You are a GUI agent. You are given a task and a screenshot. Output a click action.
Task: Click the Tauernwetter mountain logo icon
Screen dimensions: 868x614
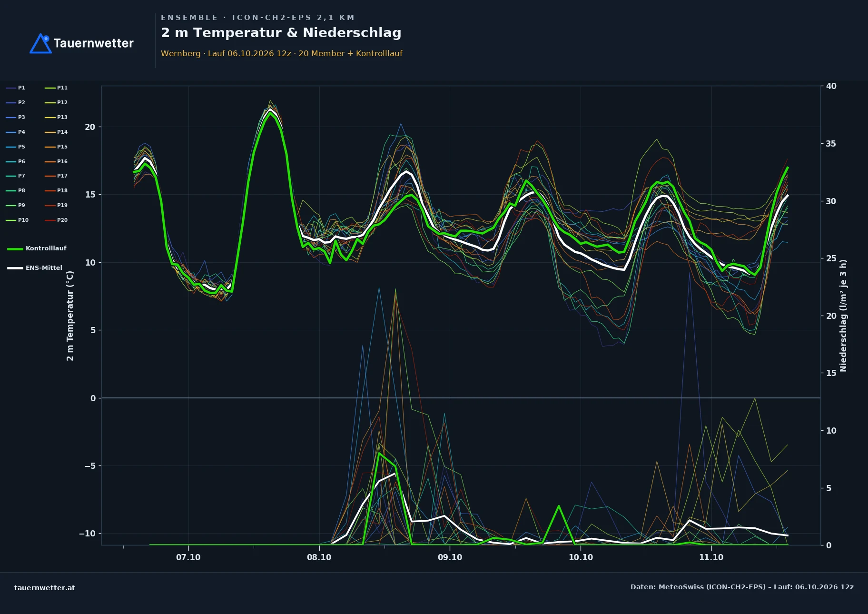40,43
